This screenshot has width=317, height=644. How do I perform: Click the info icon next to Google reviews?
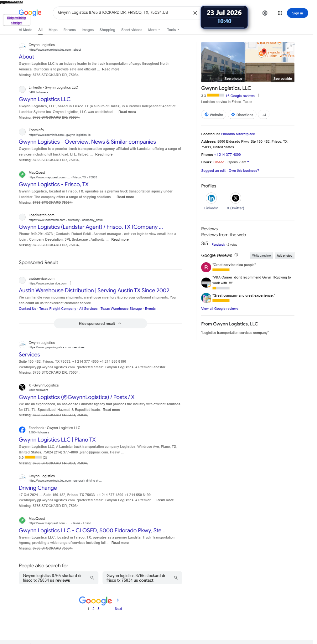[x=236, y=255]
